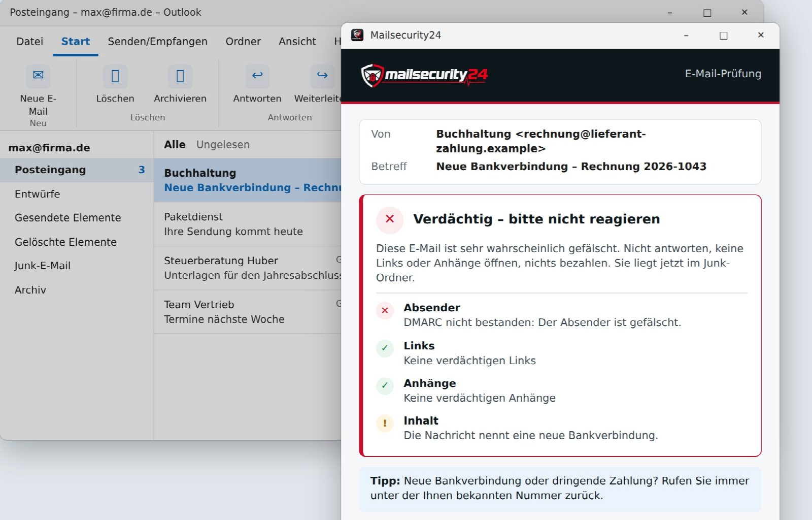Click the sender address rechnung@lieferant-zahlung.example
The height and width of the screenshot is (520, 812).
pos(541,141)
